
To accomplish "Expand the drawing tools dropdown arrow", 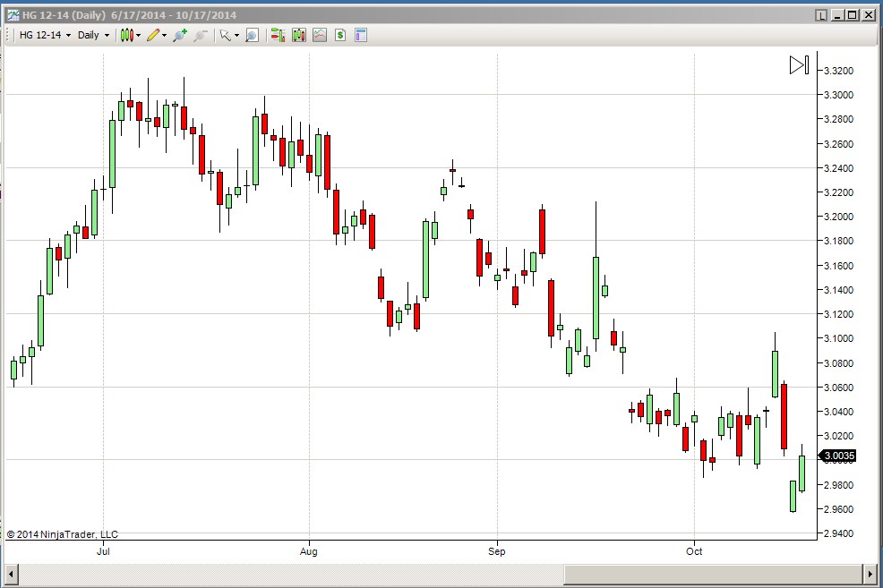I will 165,36.
